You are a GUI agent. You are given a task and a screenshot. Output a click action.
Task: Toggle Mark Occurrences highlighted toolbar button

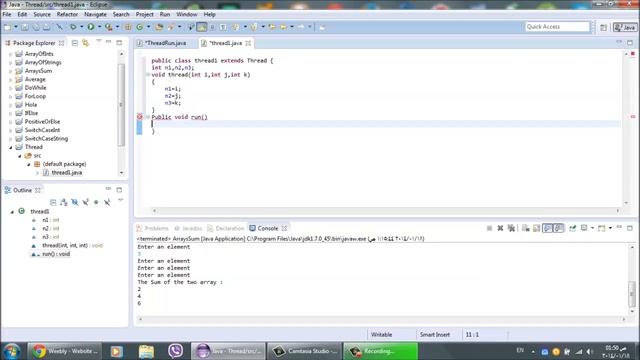[x=202, y=27]
